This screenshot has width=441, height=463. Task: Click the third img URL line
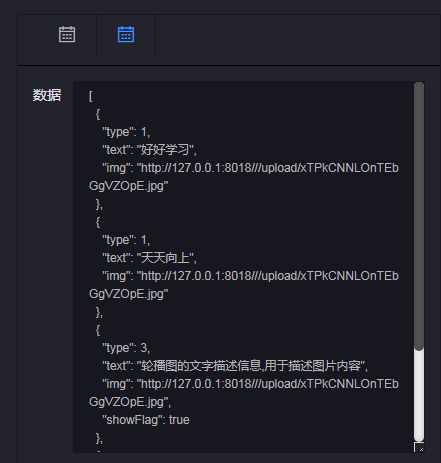click(250, 384)
